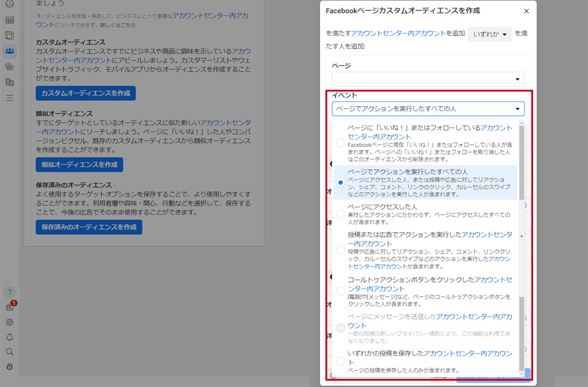Choose the コールトゥアクションボタンをクリックした radio option
Image resolution: width=588 pixels, height=387 pixels.
[x=340, y=291]
